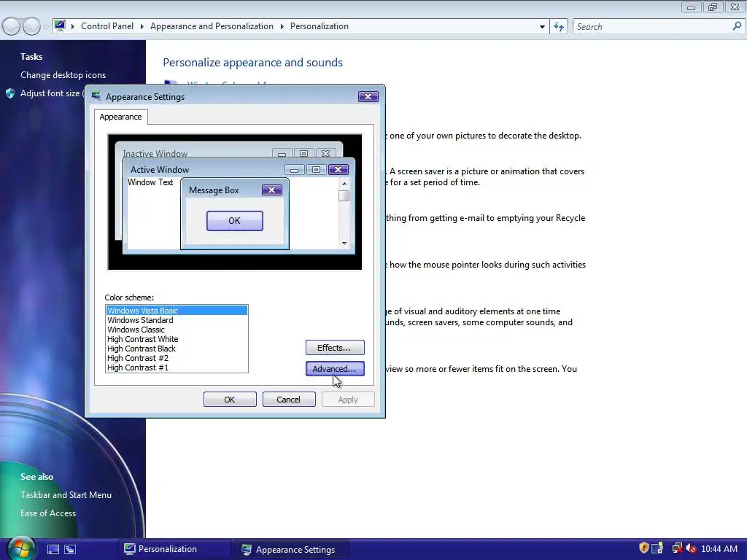747x560 pixels.
Task: Open the Advanced... appearance dialog
Action: coord(335,368)
